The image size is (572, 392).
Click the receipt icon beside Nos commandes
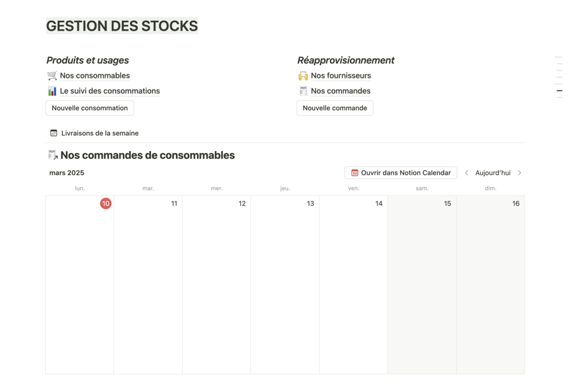(303, 91)
